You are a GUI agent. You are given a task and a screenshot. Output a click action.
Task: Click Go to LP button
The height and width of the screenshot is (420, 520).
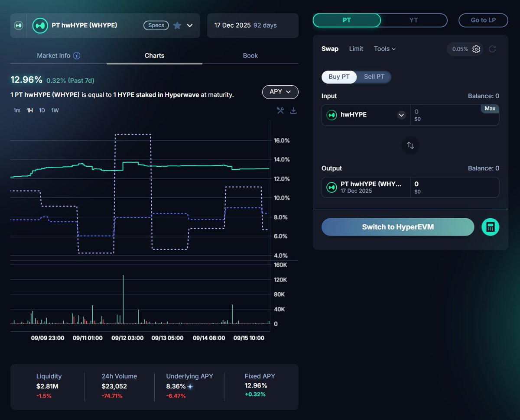tap(483, 20)
